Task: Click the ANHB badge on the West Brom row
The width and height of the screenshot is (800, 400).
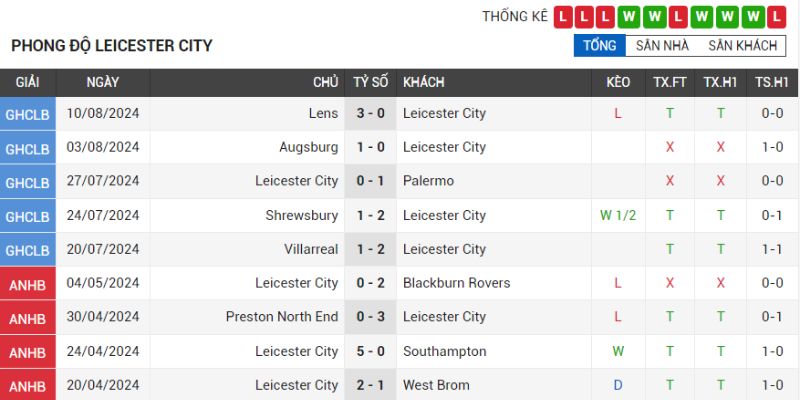Action: pyautogui.click(x=27, y=386)
